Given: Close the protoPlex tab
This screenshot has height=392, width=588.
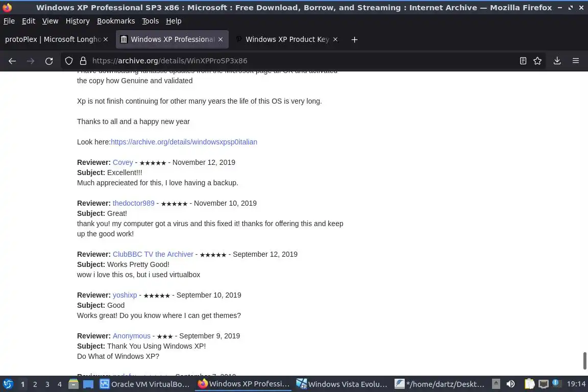Looking at the screenshot, I should click(x=106, y=39).
